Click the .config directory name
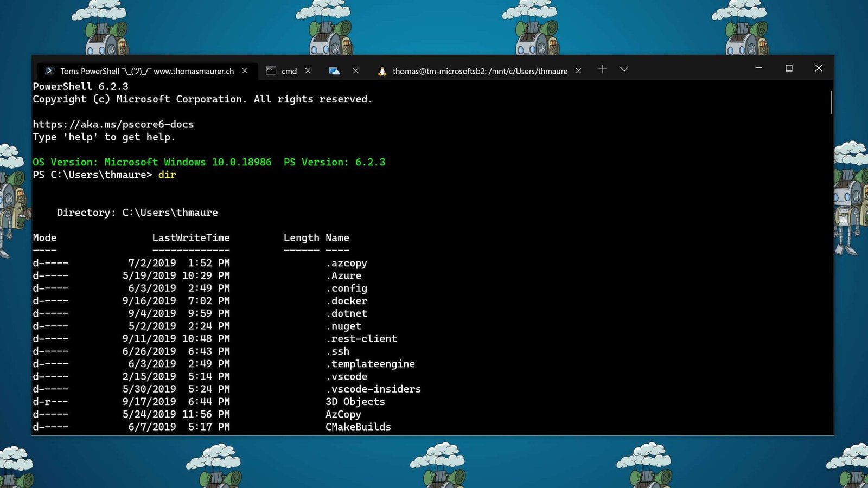The width and height of the screenshot is (868, 488). pos(346,288)
